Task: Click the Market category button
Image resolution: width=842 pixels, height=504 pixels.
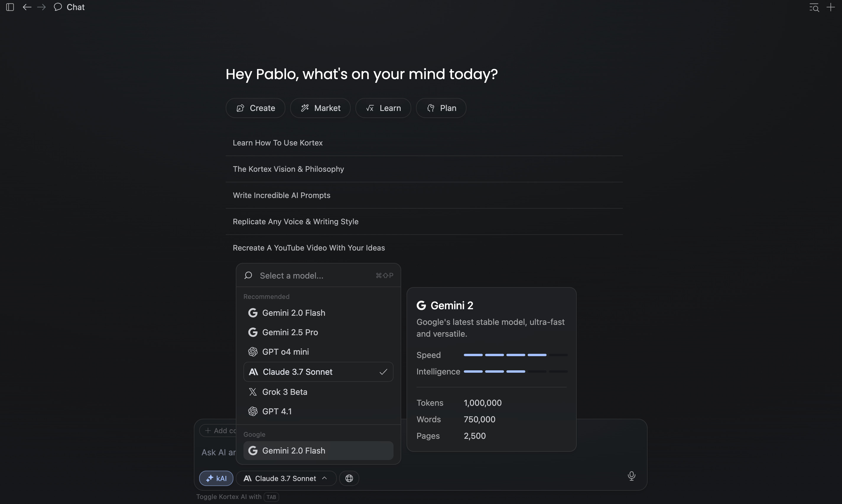Action: [320, 108]
